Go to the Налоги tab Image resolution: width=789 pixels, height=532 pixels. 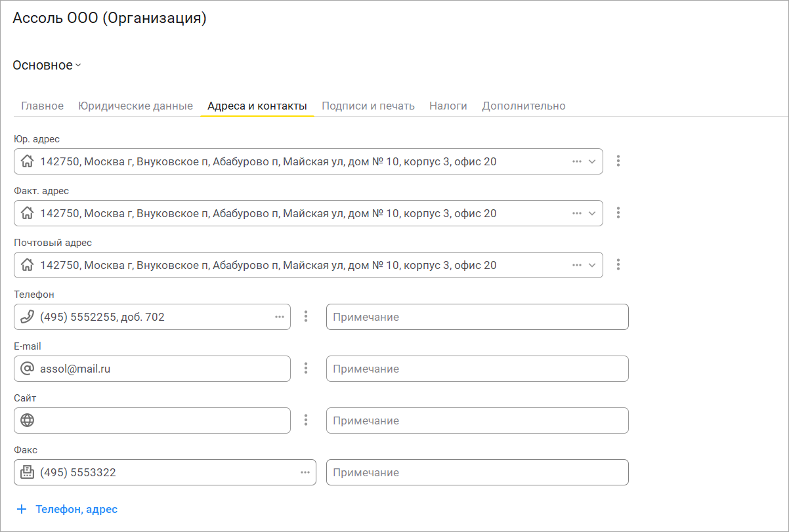[x=448, y=106]
